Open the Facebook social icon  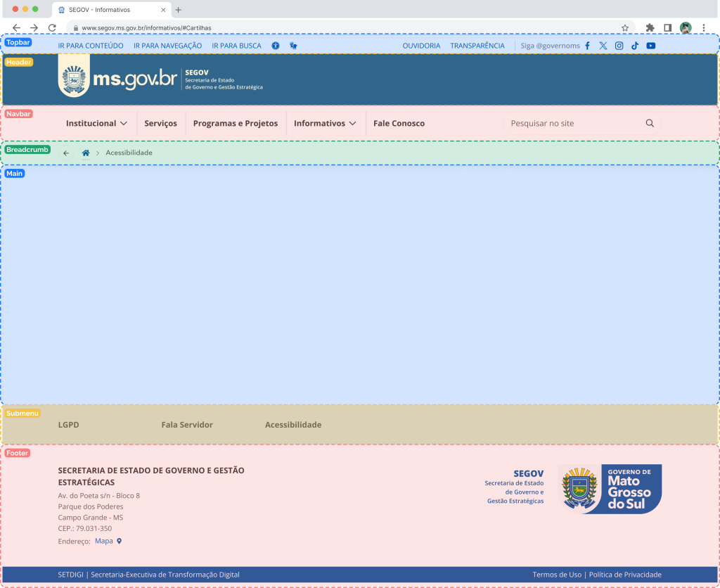(x=588, y=46)
